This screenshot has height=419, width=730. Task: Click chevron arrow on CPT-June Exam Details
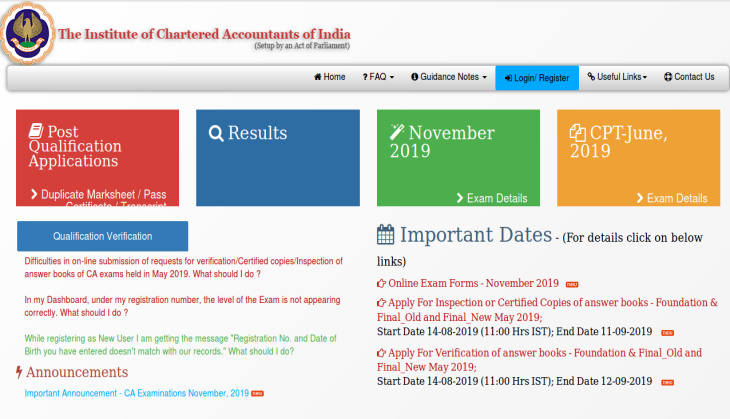pos(640,198)
